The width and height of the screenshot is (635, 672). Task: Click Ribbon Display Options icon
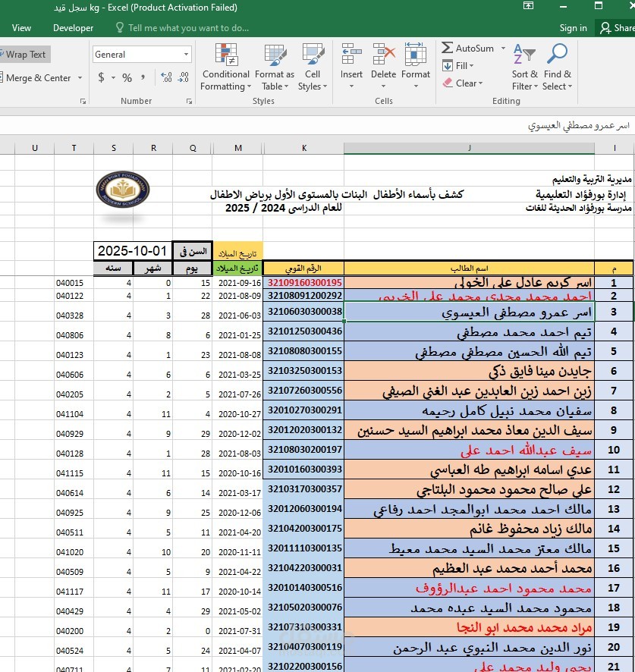528,6
